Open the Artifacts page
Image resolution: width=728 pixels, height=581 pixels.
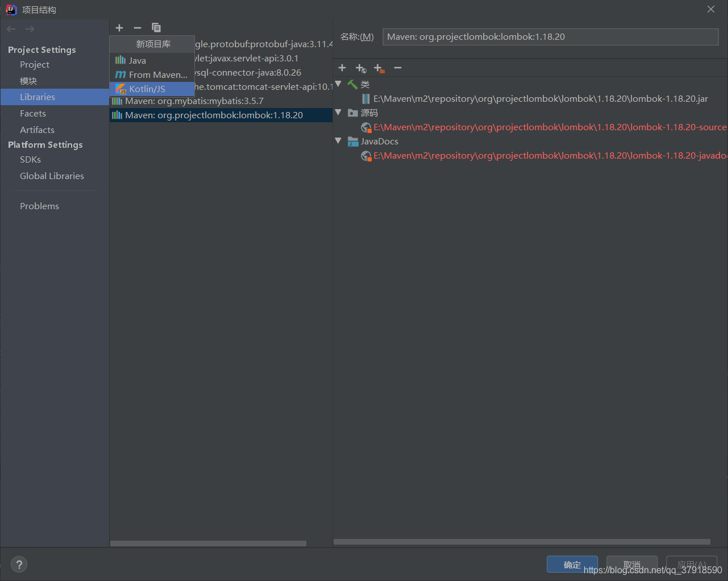37,130
